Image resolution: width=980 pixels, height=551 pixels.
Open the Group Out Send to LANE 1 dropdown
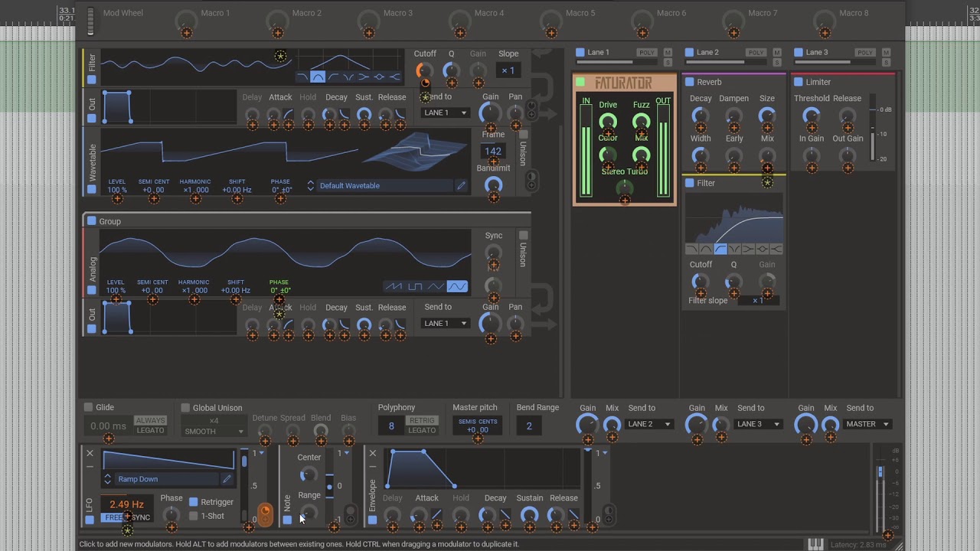click(445, 323)
